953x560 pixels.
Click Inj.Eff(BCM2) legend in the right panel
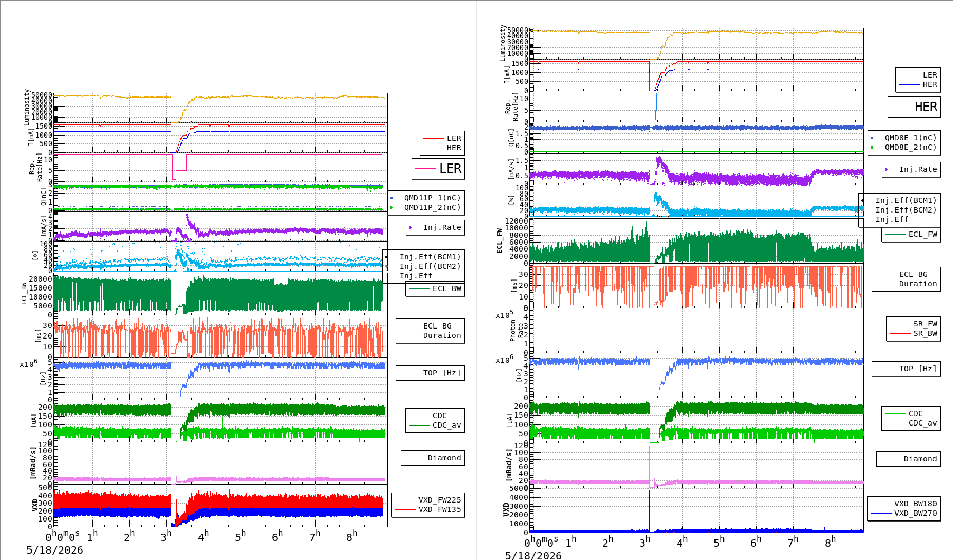coord(906,210)
